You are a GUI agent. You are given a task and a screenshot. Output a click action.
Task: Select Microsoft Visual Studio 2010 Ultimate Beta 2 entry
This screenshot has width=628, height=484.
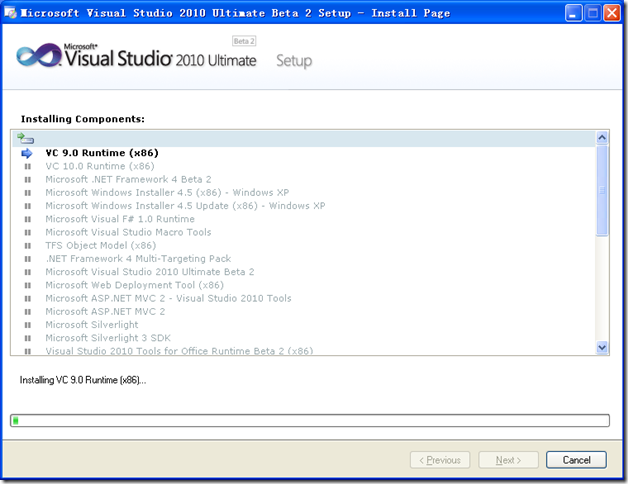(150, 272)
